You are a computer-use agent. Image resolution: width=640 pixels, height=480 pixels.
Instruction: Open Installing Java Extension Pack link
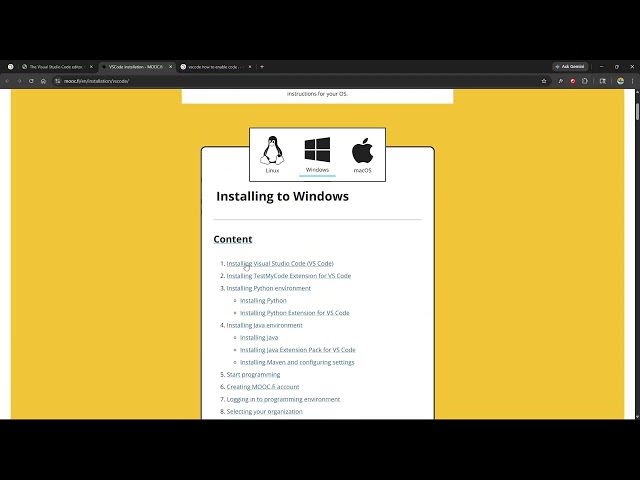pos(298,350)
